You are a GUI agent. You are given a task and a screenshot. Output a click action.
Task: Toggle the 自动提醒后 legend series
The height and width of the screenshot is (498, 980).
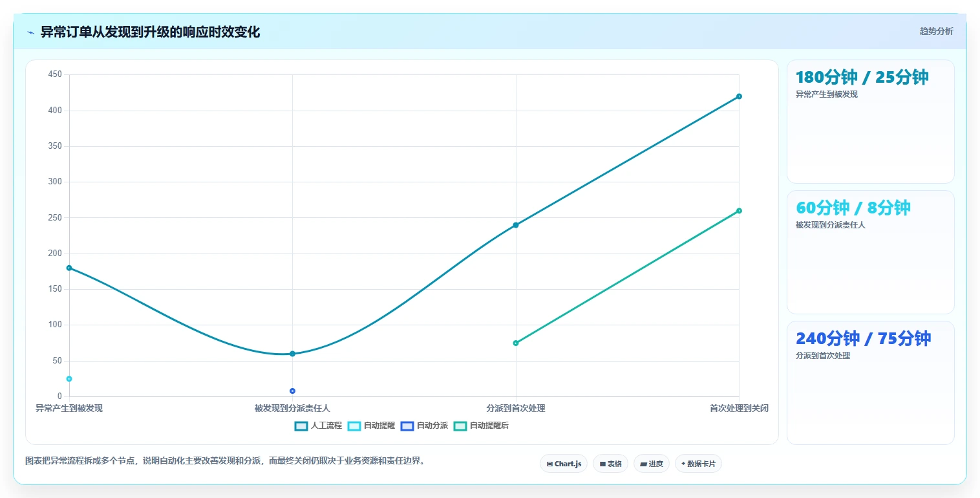[x=481, y=426]
